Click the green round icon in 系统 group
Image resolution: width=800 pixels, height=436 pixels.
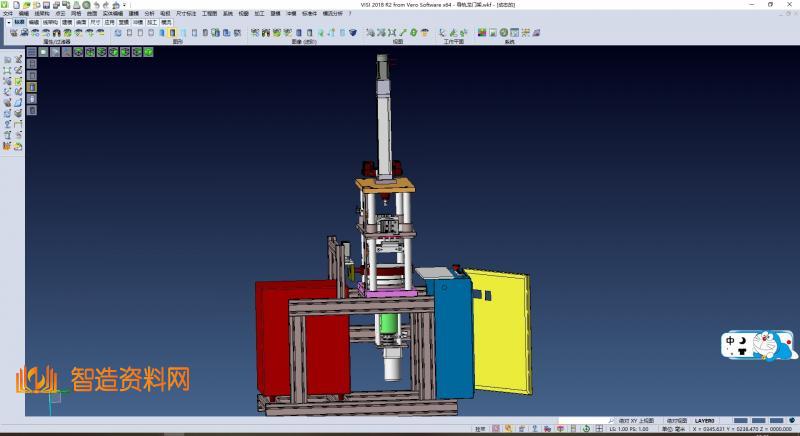tap(503, 33)
